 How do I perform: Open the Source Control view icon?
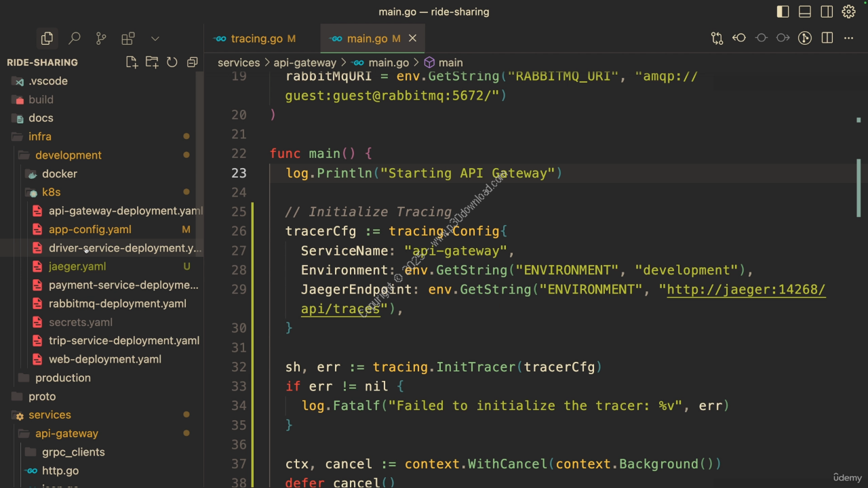tap(101, 39)
